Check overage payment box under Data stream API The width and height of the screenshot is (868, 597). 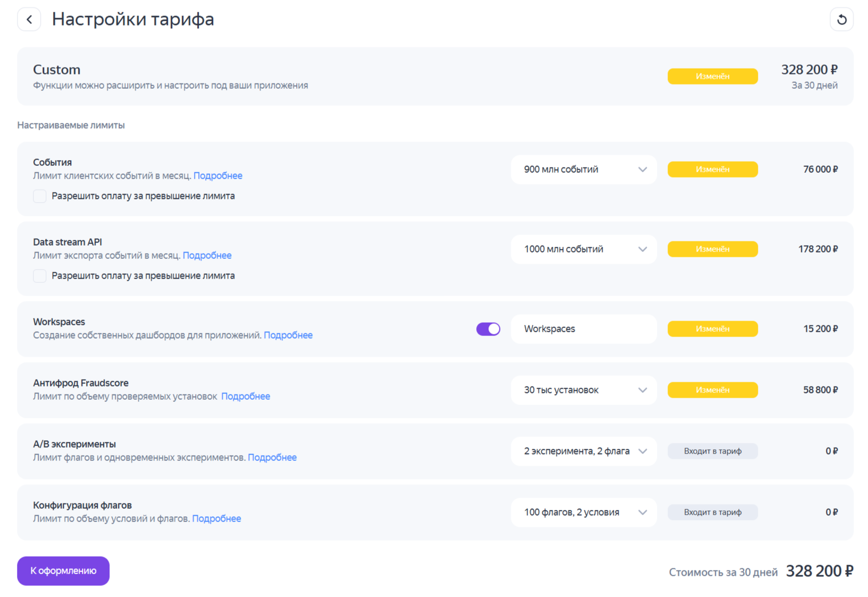coord(40,276)
